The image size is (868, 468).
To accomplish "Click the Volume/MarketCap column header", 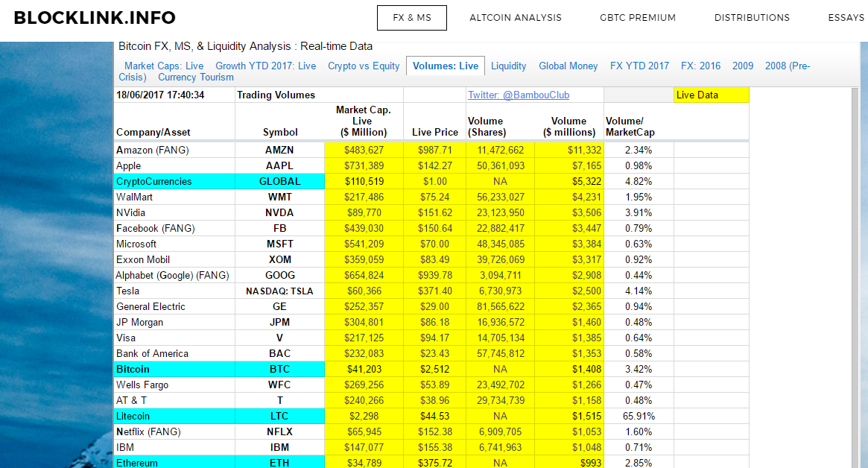I will [x=630, y=127].
